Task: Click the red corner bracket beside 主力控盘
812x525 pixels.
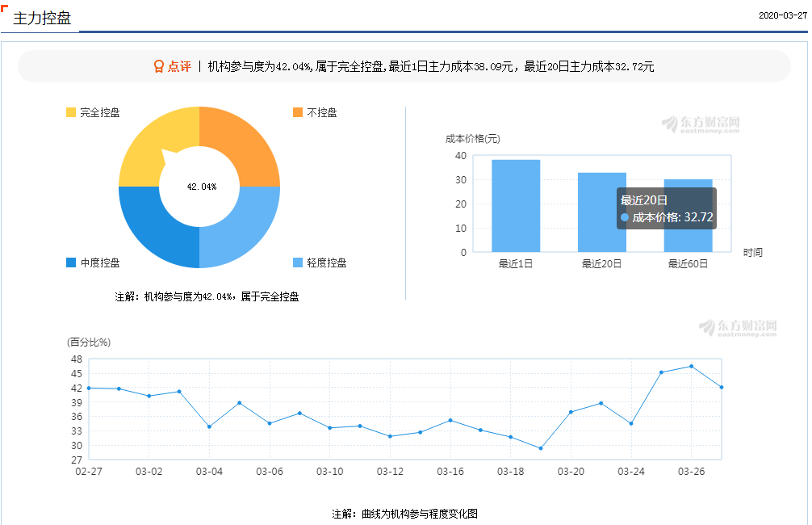Action: click(x=6, y=9)
